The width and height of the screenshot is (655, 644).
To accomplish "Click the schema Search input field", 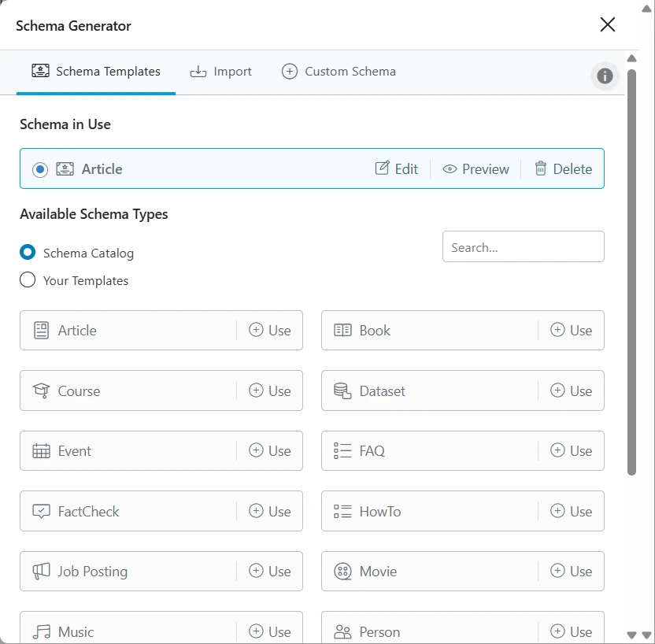I will point(523,246).
